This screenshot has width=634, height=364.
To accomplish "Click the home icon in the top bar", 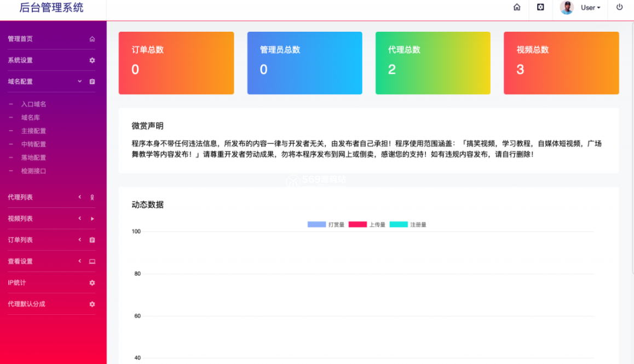I will pos(517,7).
